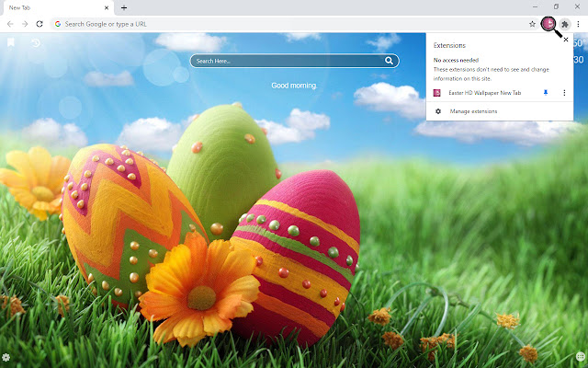Click the No access needed label

(456, 60)
